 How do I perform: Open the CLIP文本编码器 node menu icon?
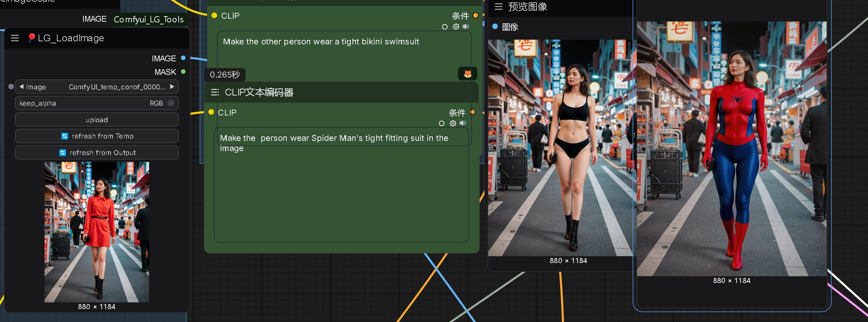tap(215, 92)
